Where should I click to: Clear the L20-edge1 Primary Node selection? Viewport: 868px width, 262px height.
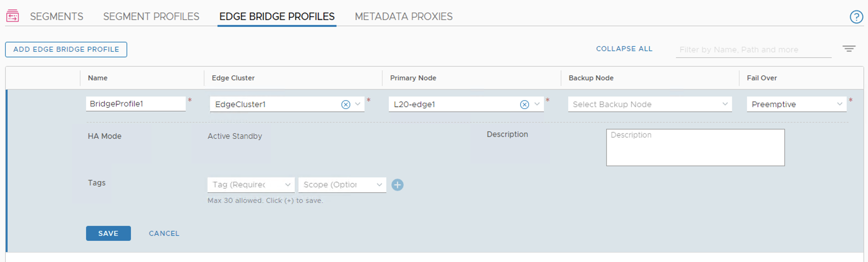[x=524, y=105]
